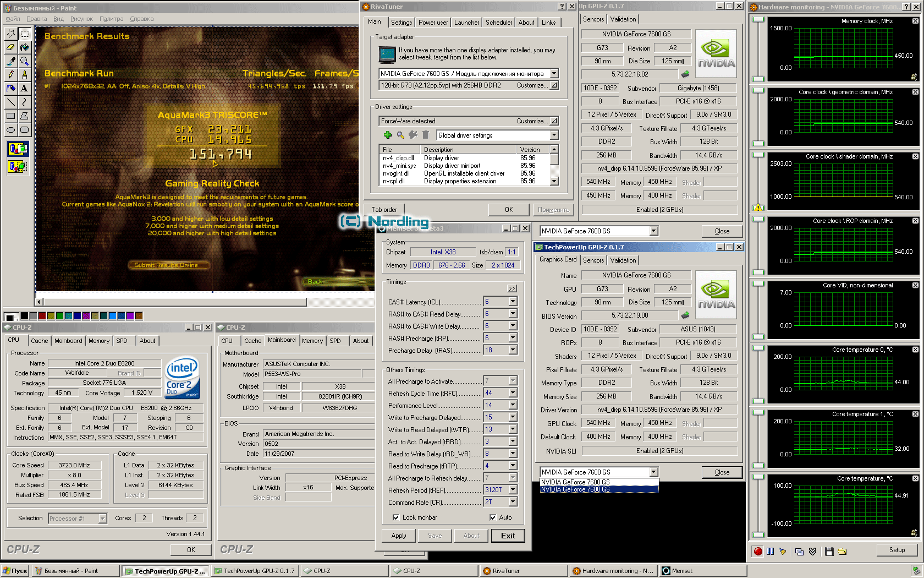Click OK in the left CPU-Z window
Screen dimensions: 924x578
(x=191, y=549)
